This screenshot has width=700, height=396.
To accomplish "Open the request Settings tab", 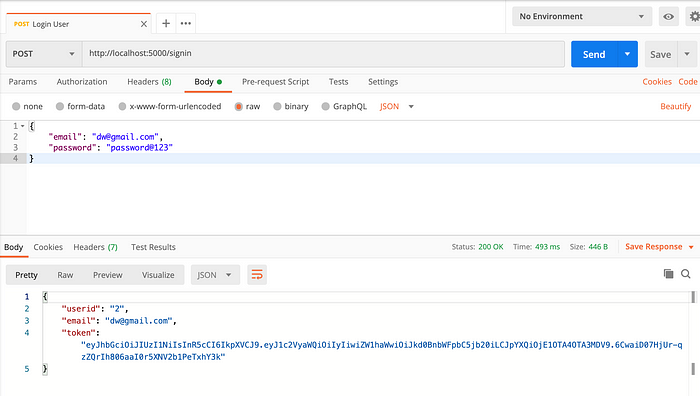I will point(383,82).
